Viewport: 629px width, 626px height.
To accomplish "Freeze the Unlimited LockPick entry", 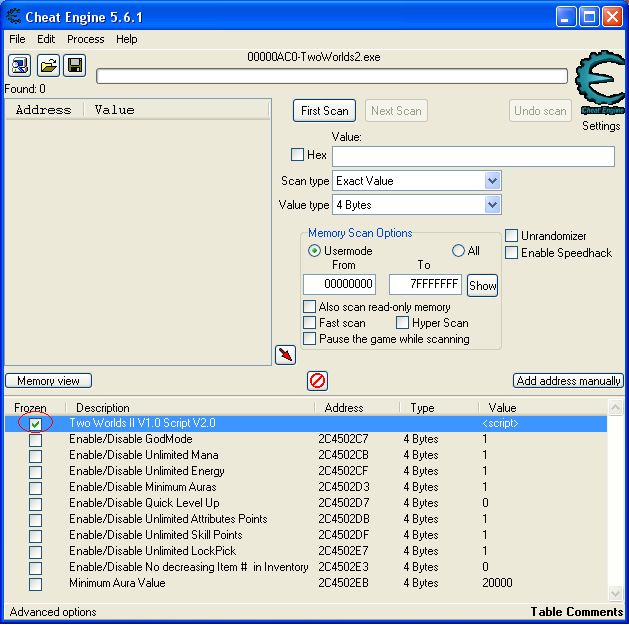I will coord(35,552).
